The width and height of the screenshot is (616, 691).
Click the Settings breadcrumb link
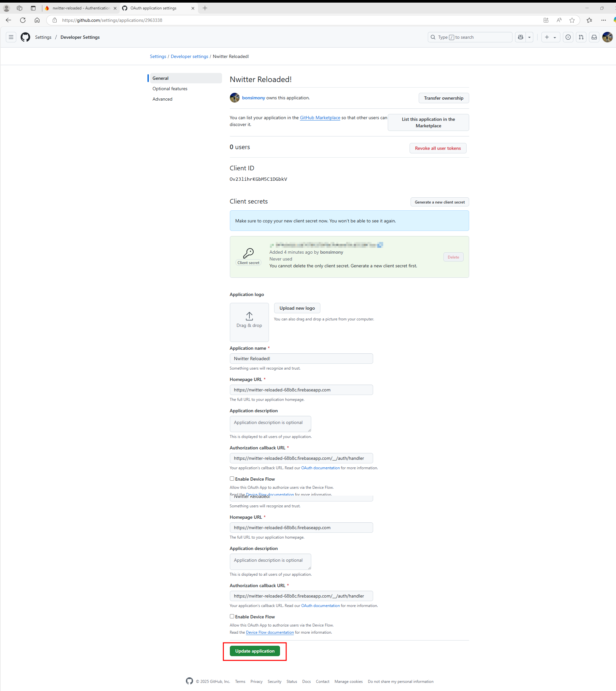coord(158,57)
